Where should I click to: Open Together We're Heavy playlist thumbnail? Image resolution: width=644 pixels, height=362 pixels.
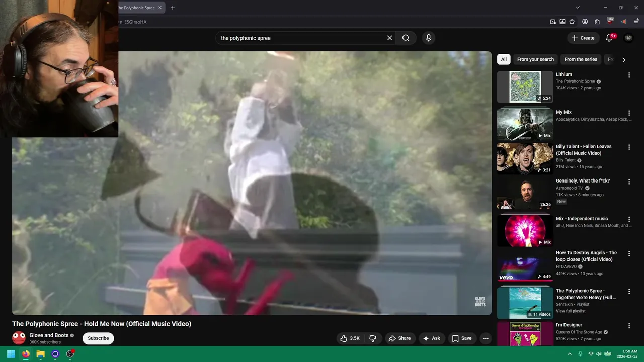(x=525, y=303)
